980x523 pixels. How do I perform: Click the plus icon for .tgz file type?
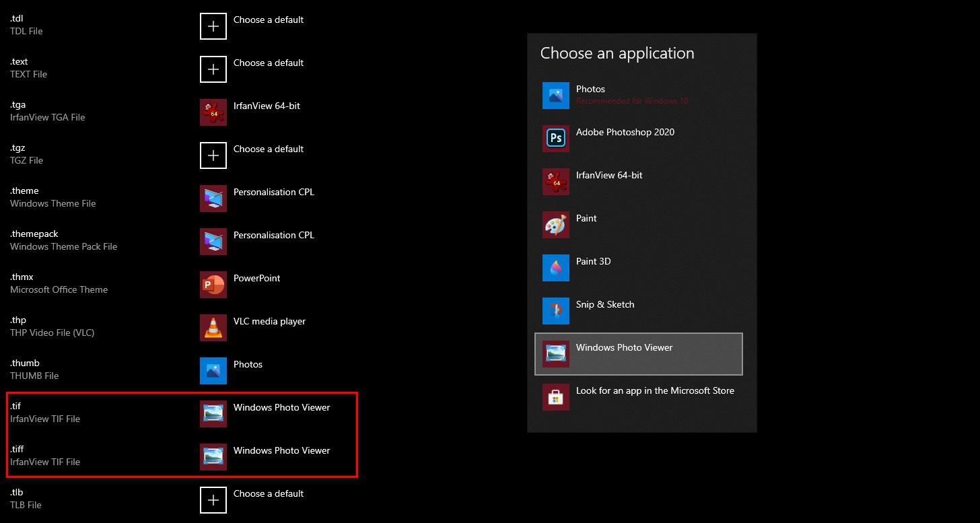tap(213, 155)
